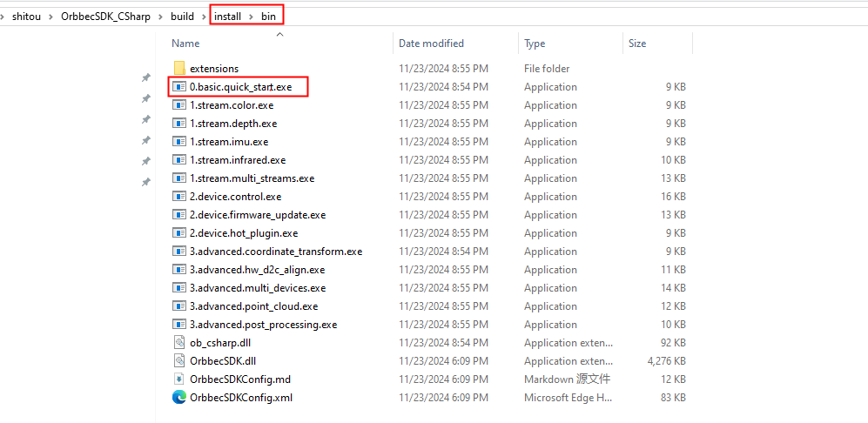Click the 4,276 KB size of OrbbecSDK.dll

tap(667, 360)
